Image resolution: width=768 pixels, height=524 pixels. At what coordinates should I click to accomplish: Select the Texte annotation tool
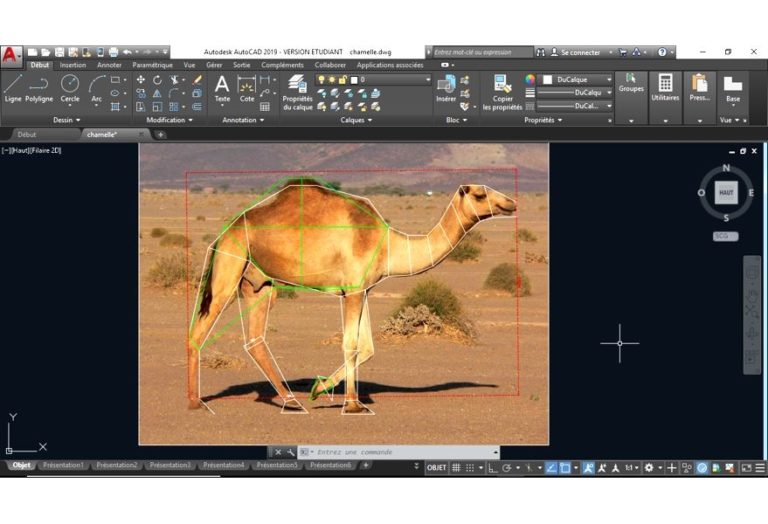pos(222,88)
